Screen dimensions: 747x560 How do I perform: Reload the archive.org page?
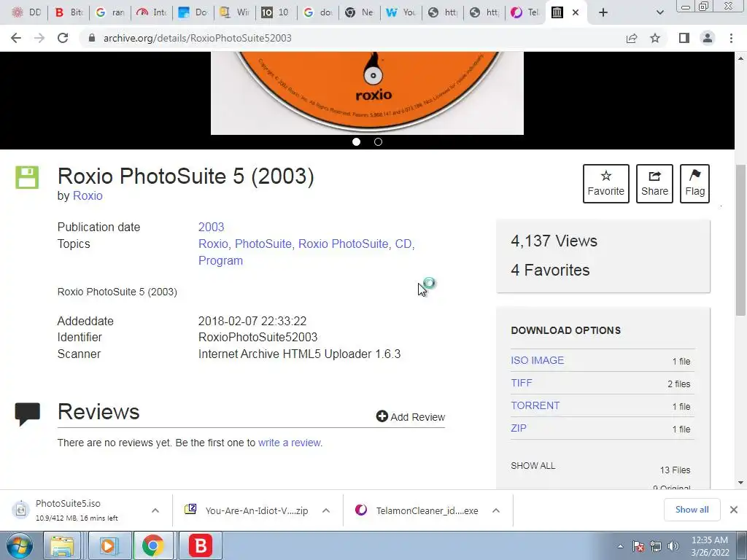[x=63, y=38]
